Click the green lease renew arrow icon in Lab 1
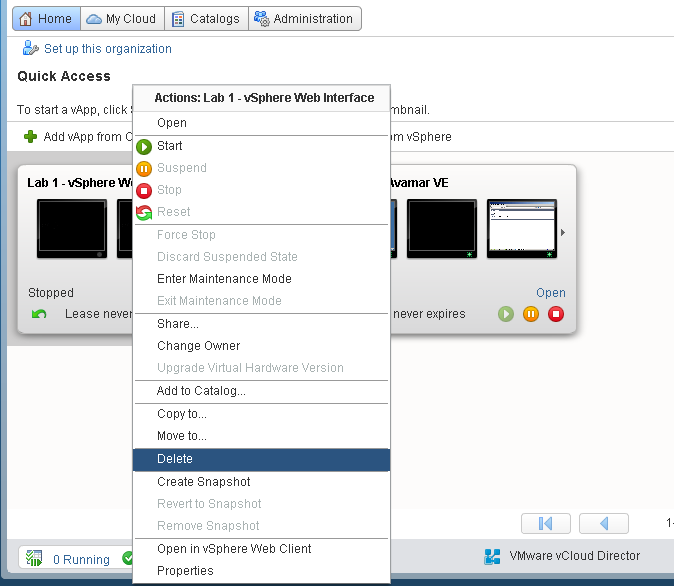Viewport: 674px width, 586px height. pyautogui.click(x=39, y=314)
